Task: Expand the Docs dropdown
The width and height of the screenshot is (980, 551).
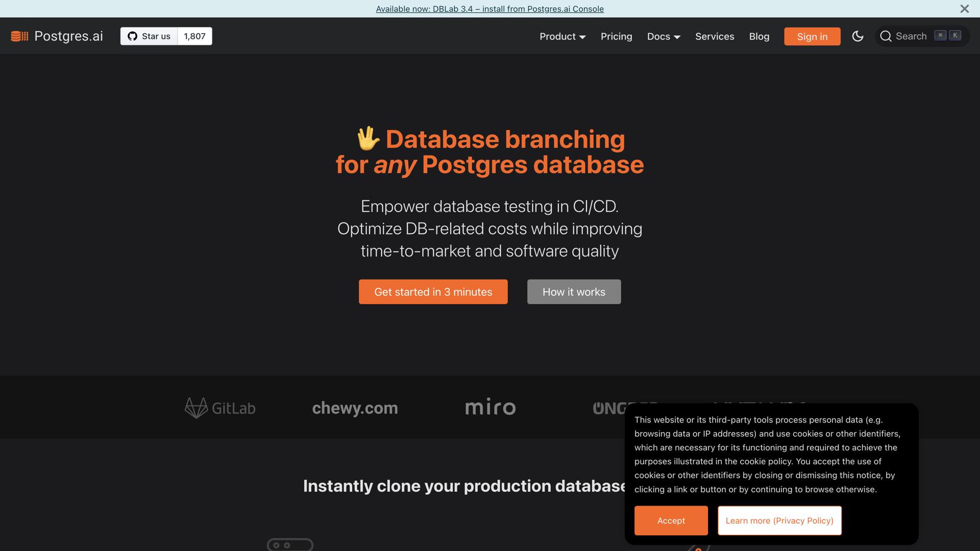Action: click(663, 36)
